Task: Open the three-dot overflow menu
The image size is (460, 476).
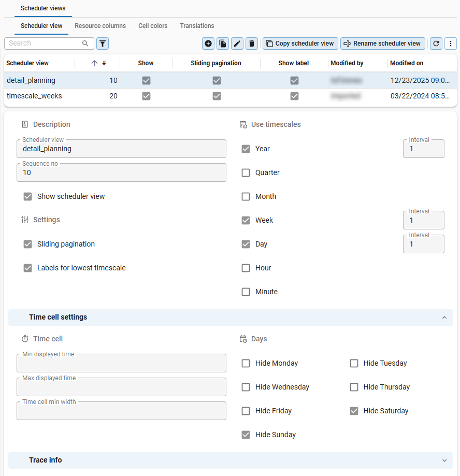Action: (451, 44)
